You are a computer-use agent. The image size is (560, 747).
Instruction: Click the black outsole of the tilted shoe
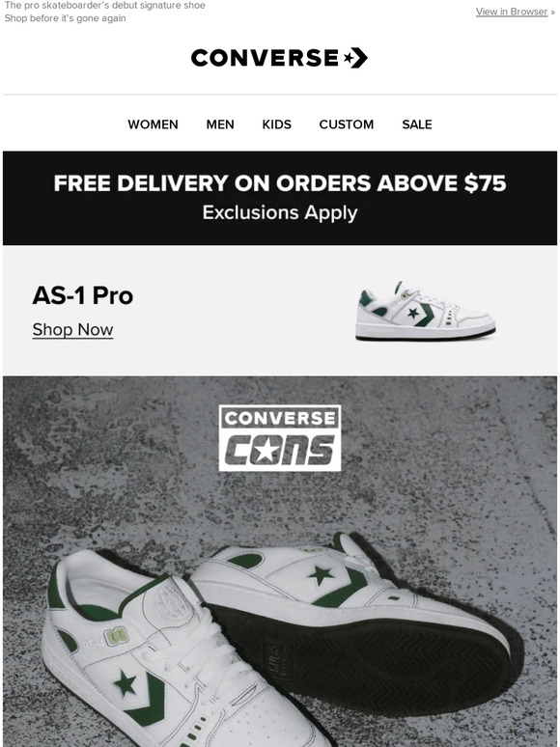(367, 660)
